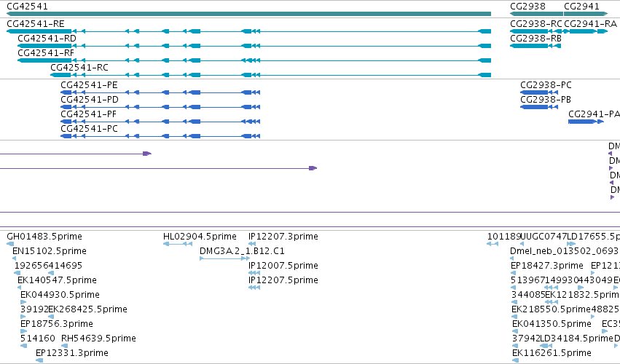Viewport: 620px width, 364px height.
Task: Open feature DMG3A.2_1.B12.C1
Action: pos(242,251)
